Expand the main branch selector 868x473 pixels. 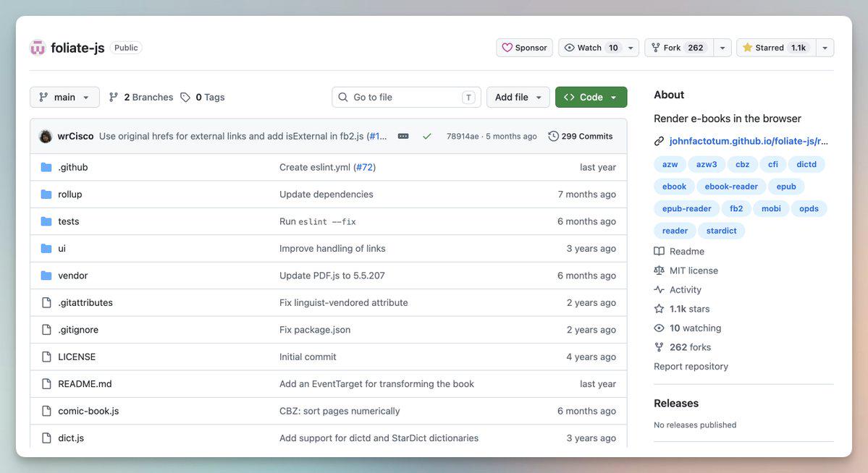coord(64,97)
